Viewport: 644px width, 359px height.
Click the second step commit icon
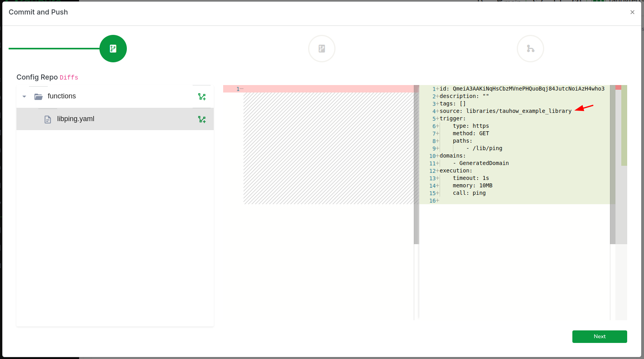pos(322,49)
